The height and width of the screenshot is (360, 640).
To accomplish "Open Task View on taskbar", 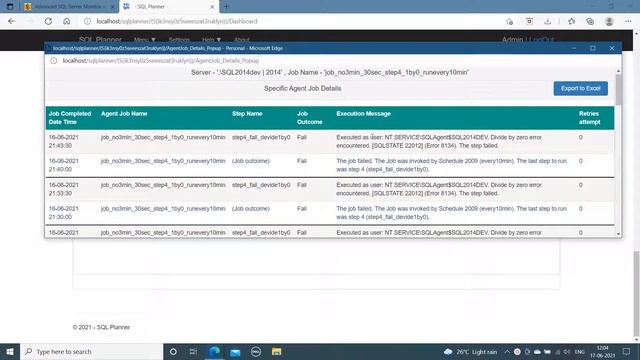I will [193, 351].
